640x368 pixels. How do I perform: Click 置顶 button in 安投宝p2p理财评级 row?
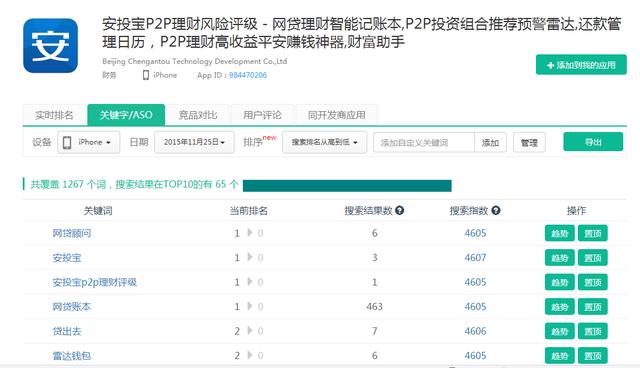coord(593,282)
